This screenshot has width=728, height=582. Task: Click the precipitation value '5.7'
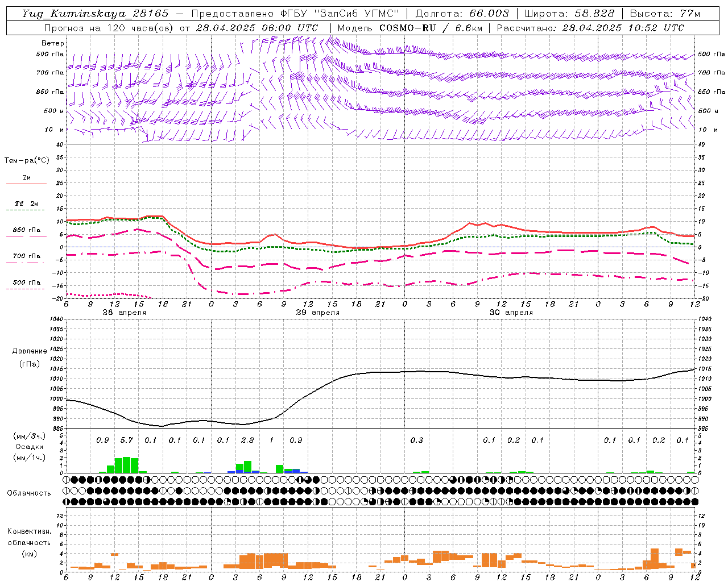[126, 440]
